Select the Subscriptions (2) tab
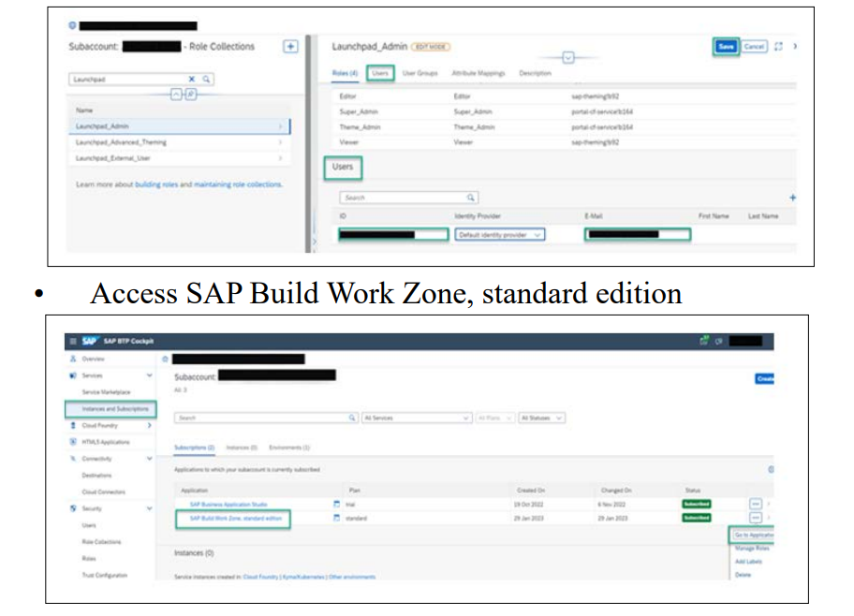This screenshot has height=616, width=854. tap(194, 447)
